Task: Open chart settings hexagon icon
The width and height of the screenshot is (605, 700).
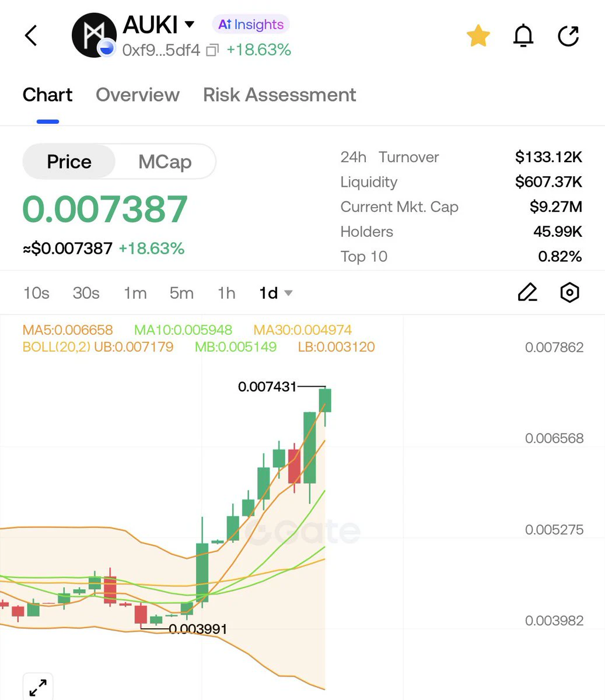Action: point(569,292)
